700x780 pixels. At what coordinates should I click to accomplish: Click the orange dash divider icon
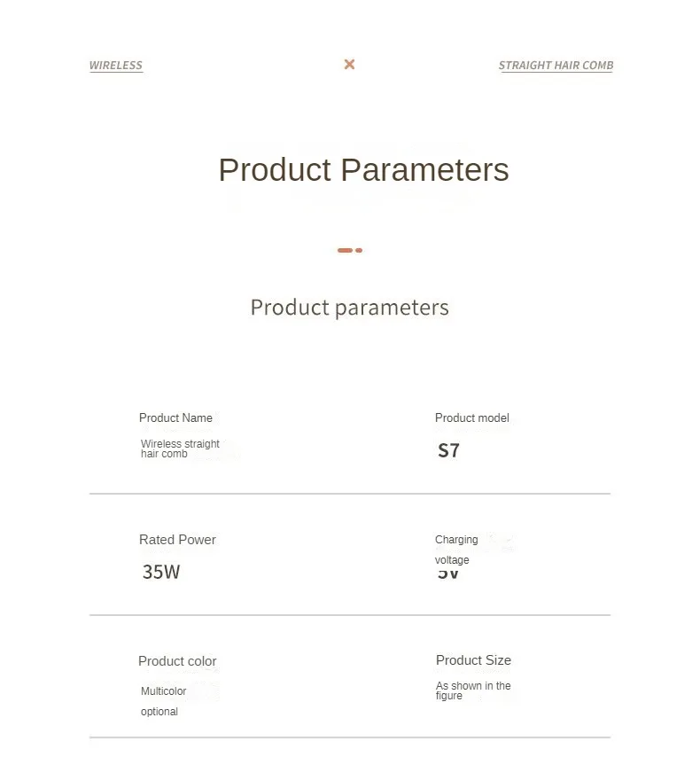349,250
